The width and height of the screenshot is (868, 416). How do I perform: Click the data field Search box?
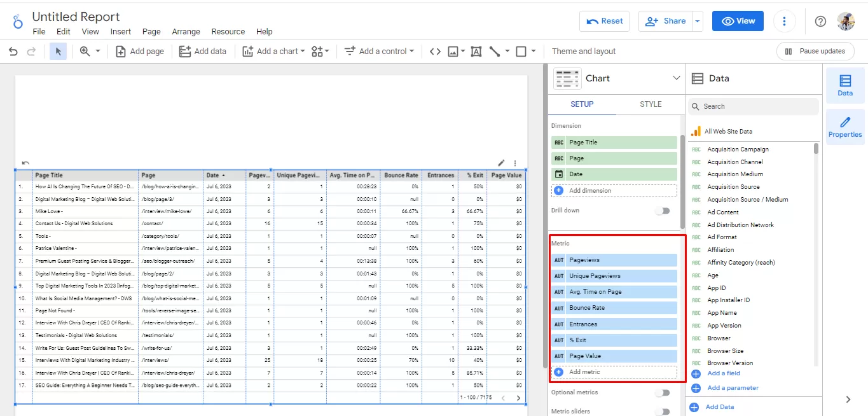click(754, 106)
